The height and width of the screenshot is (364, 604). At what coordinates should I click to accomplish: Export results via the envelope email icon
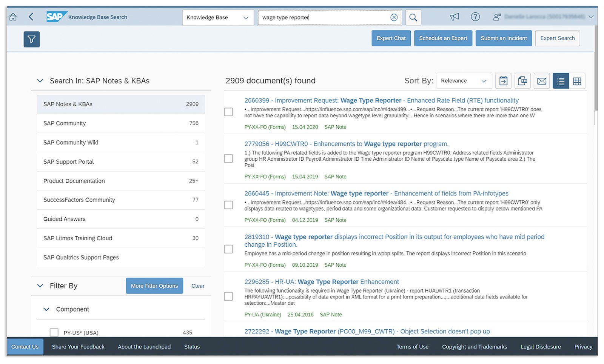(542, 81)
